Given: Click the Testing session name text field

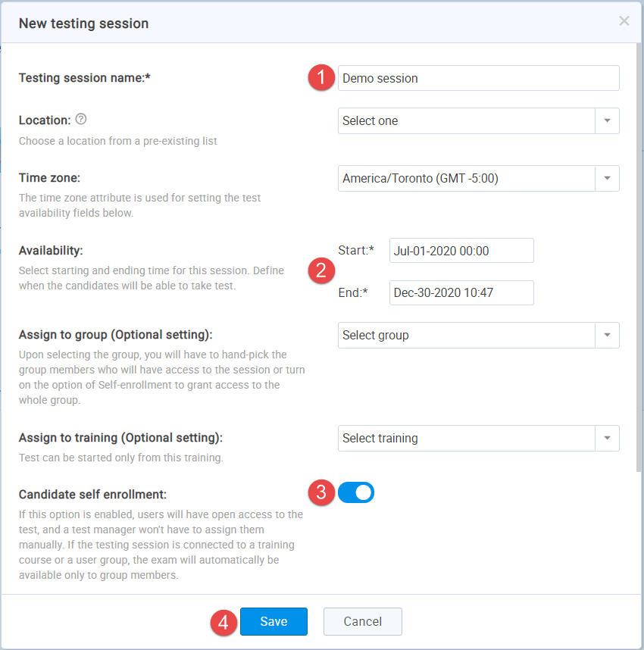Looking at the screenshot, I should click(x=478, y=78).
